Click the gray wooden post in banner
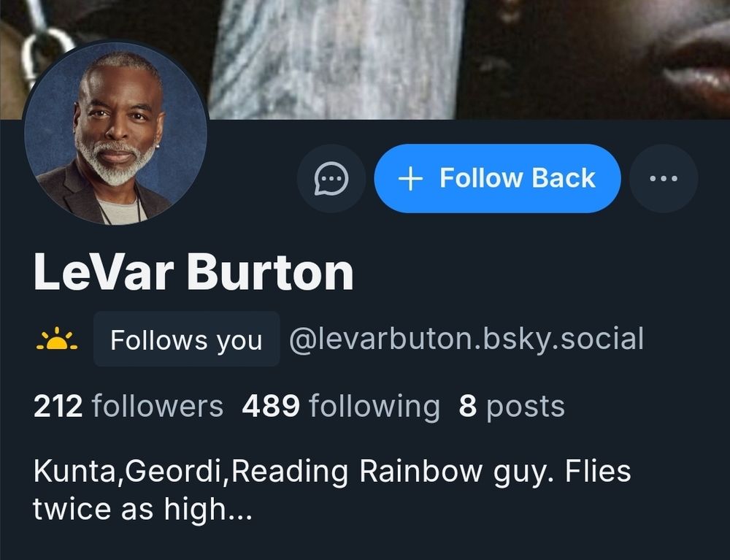This screenshot has height=560, width=730. 336,58
